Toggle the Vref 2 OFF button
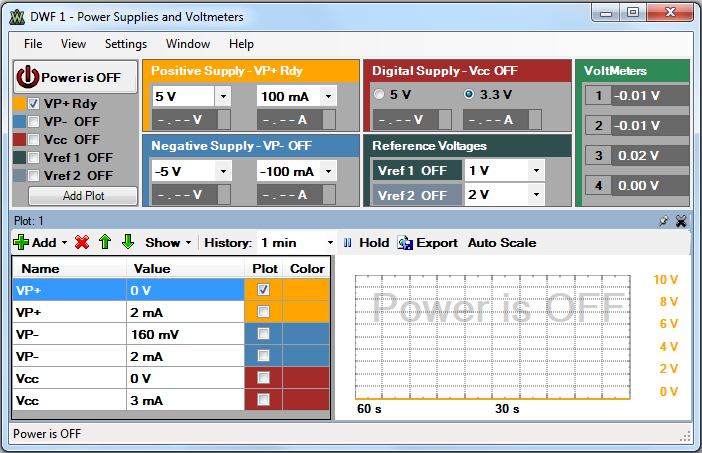 pos(417,196)
